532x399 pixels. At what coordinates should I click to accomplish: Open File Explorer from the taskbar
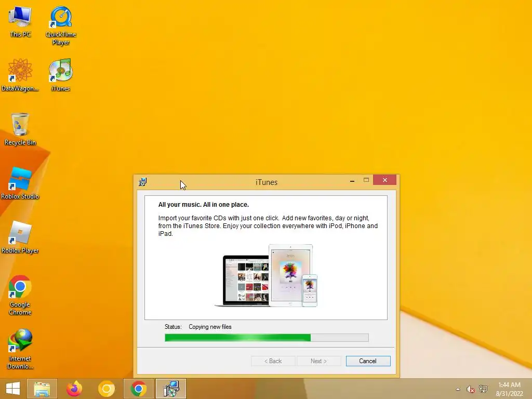[42, 389]
